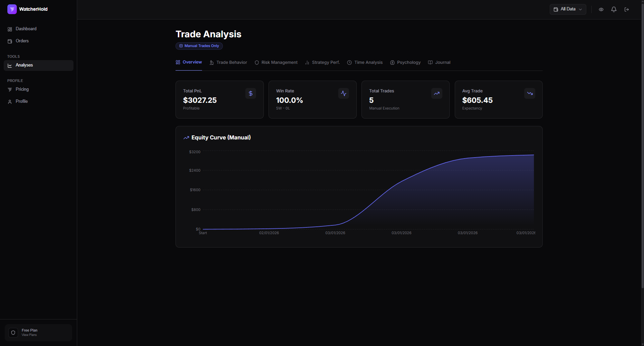Click the log out icon in the header
This screenshot has height=346, width=644.
[627, 9]
